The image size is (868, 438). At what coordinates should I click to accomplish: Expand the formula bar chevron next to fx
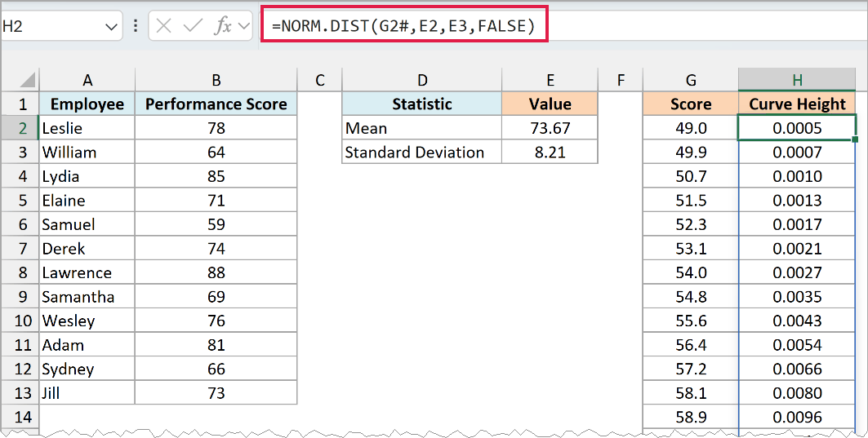(243, 26)
